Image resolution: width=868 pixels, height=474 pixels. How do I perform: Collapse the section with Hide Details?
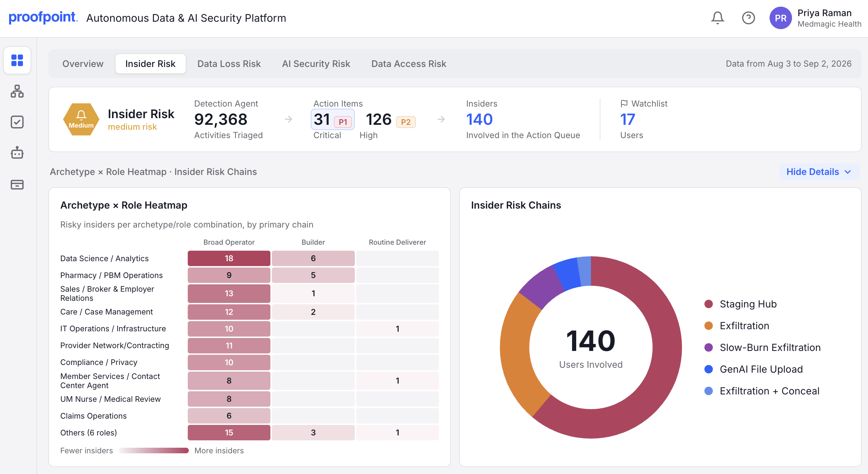click(819, 172)
